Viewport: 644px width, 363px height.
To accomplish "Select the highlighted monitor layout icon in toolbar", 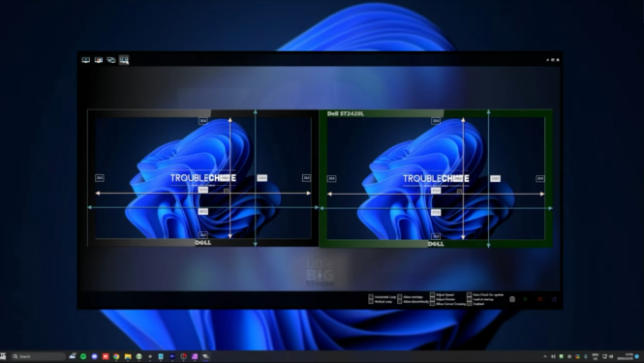I will pyautogui.click(x=124, y=60).
